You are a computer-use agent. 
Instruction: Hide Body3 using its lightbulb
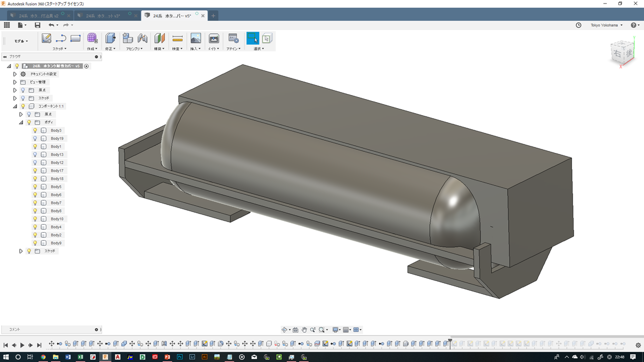pos(35,130)
